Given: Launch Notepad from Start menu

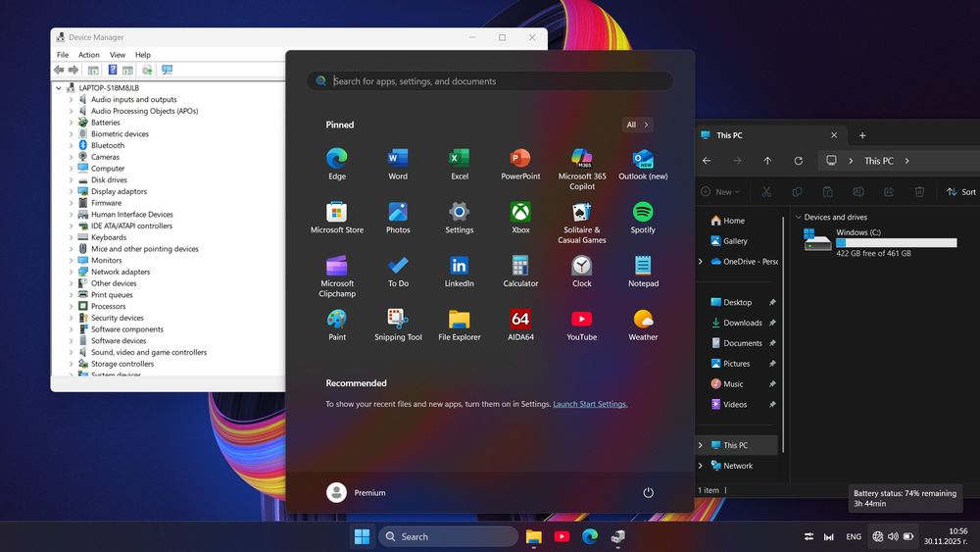Looking at the screenshot, I should pyautogui.click(x=643, y=272).
